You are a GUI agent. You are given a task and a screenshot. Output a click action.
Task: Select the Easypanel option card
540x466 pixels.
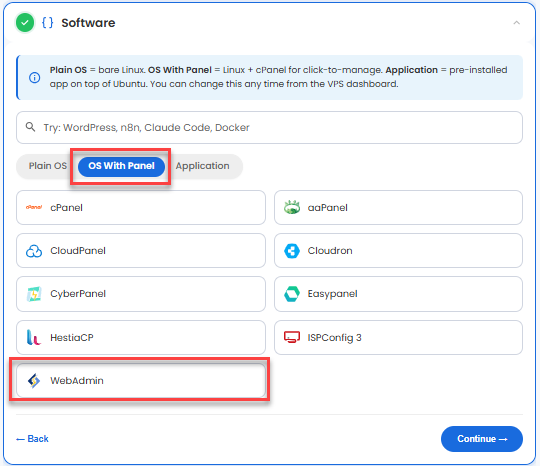pos(398,294)
